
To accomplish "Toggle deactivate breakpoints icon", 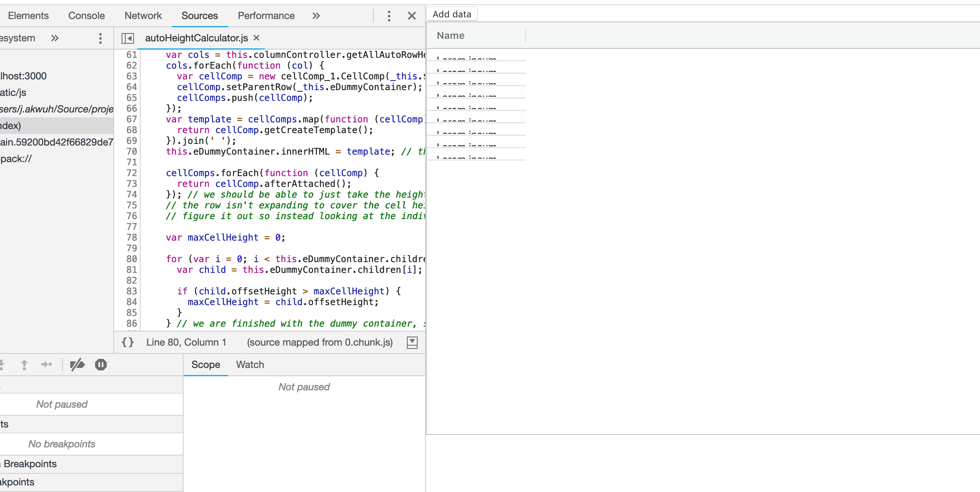I will tap(77, 365).
